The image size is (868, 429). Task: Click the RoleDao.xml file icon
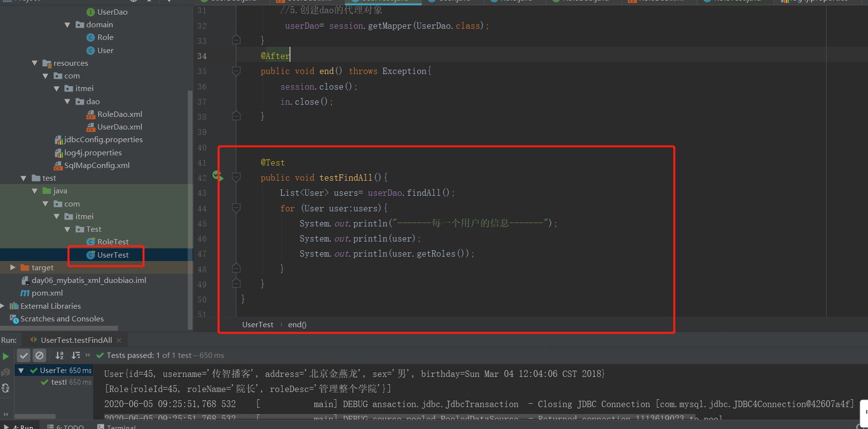(x=91, y=114)
